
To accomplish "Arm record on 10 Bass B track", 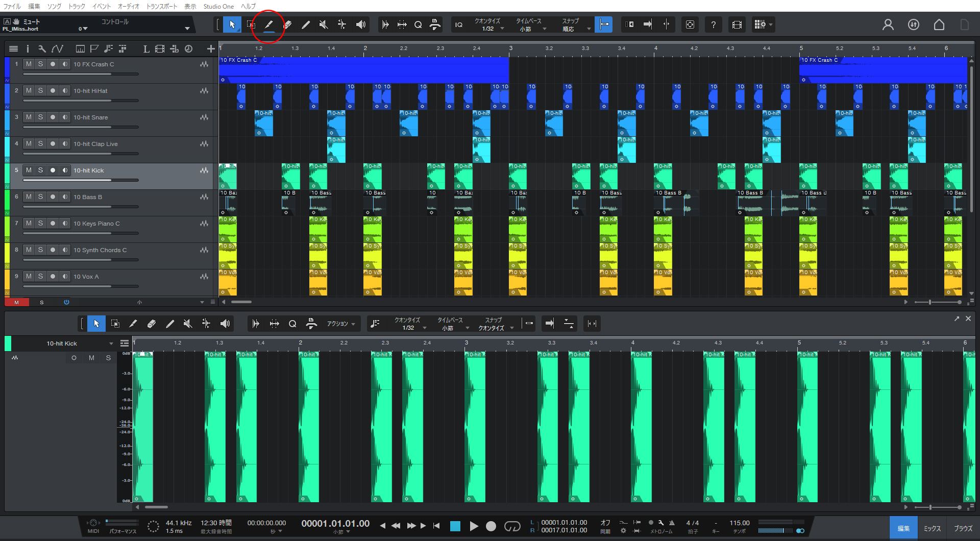I will (53, 197).
